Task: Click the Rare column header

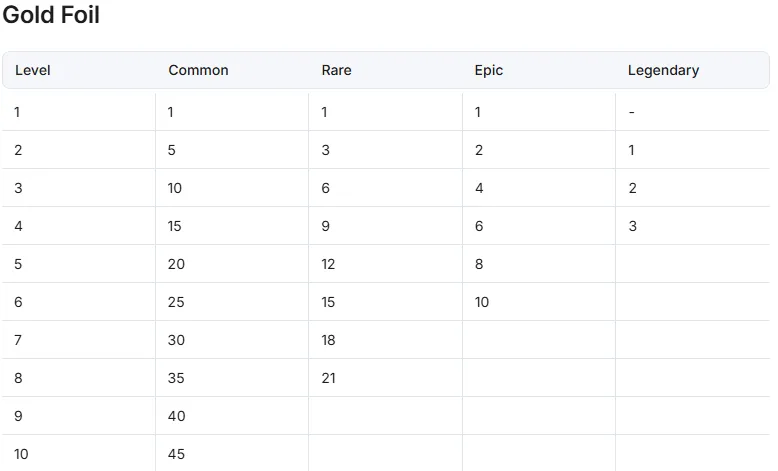Action: [336, 70]
